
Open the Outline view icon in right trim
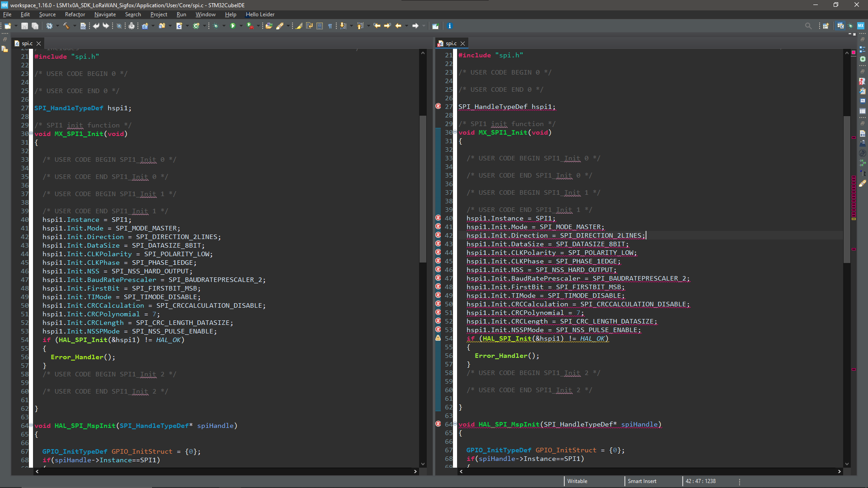(863, 49)
